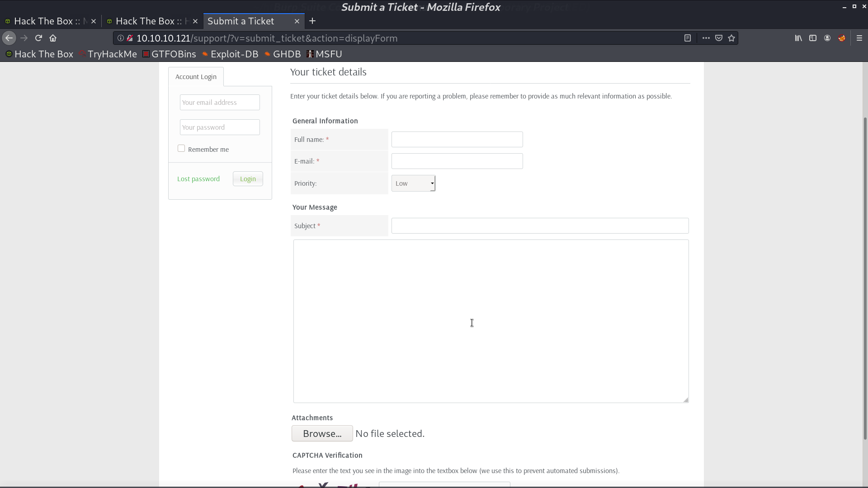This screenshot has height=488, width=868.
Task: Click the 'Your ticket details' heading
Action: tap(328, 72)
